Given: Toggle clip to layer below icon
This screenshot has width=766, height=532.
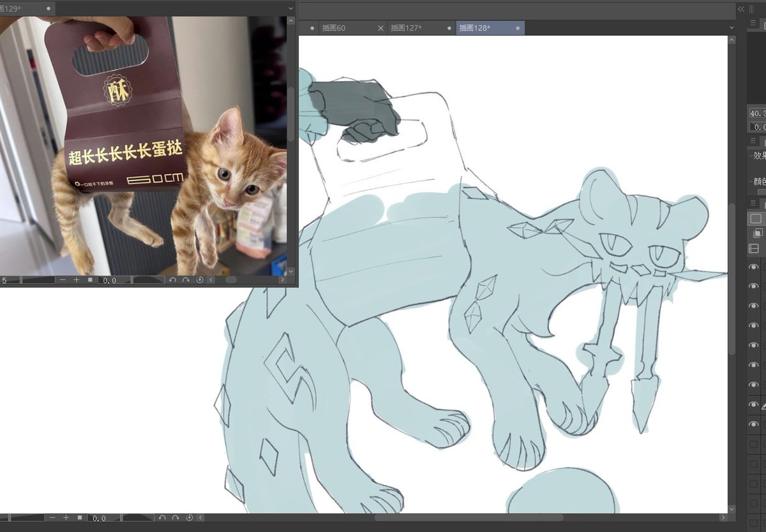Looking at the screenshot, I should (758, 233).
